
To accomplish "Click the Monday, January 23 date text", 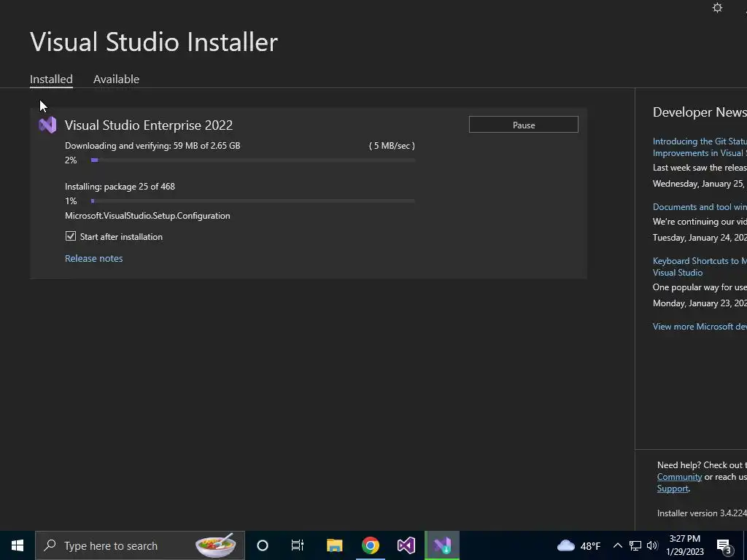I will 700,303.
